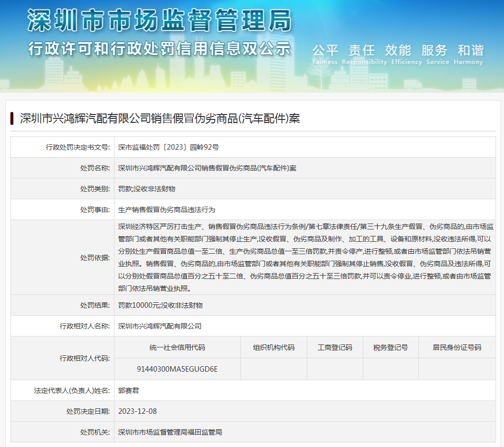Click the 处罚名称 value cell
504x447 pixels.
click(x=207, y=168)
